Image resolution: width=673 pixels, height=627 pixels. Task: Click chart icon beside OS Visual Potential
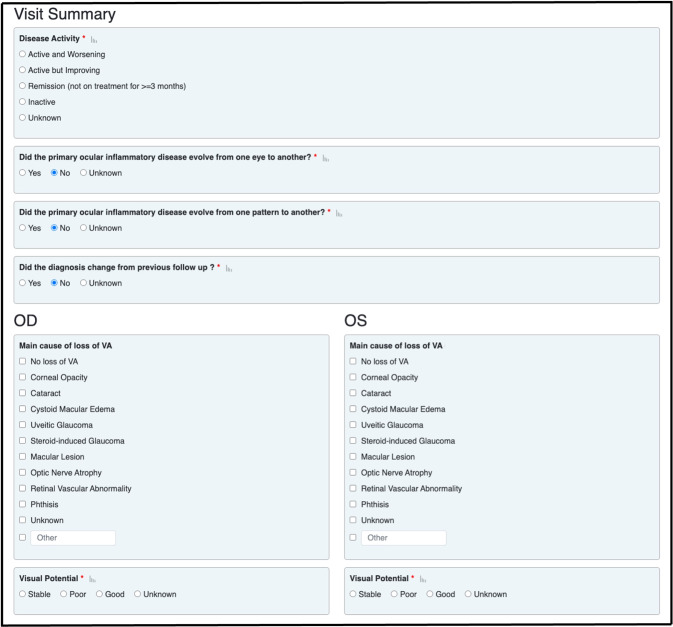pos(424,579)
